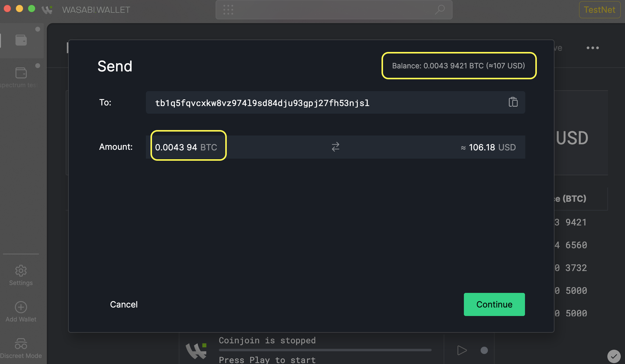The image size is (625, 364).
Task: Select the 3732 balance row
Action: [x=571, y=268]
